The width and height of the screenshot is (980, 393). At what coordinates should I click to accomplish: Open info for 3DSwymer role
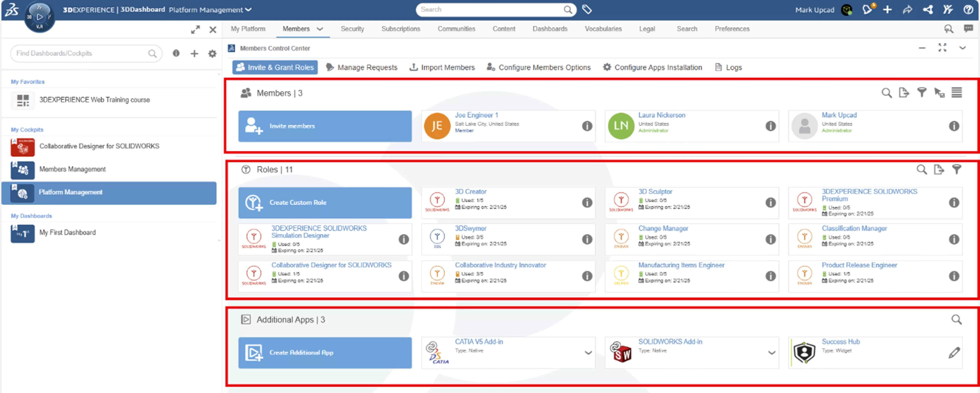point(587,239)
